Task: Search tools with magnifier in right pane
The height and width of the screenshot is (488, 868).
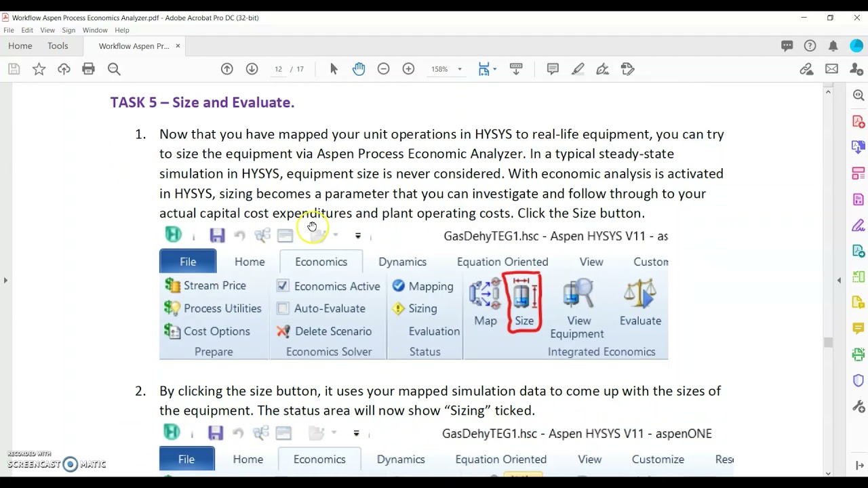Action: [x=859, y=96]
